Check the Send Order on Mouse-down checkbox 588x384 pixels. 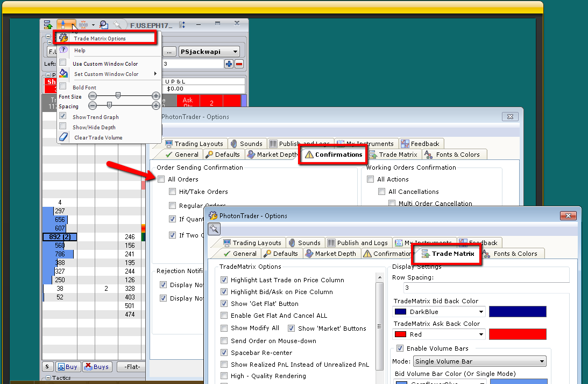click(224, 341)
